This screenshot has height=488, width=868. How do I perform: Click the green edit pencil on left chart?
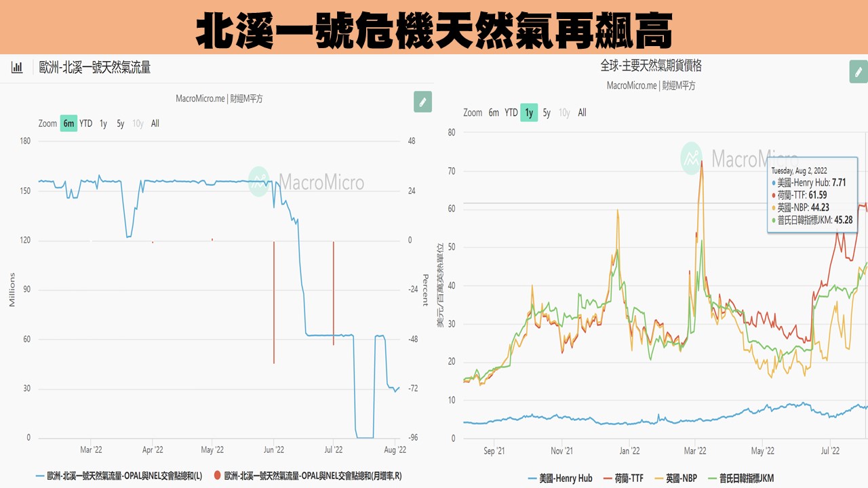(x=422, y=102)
